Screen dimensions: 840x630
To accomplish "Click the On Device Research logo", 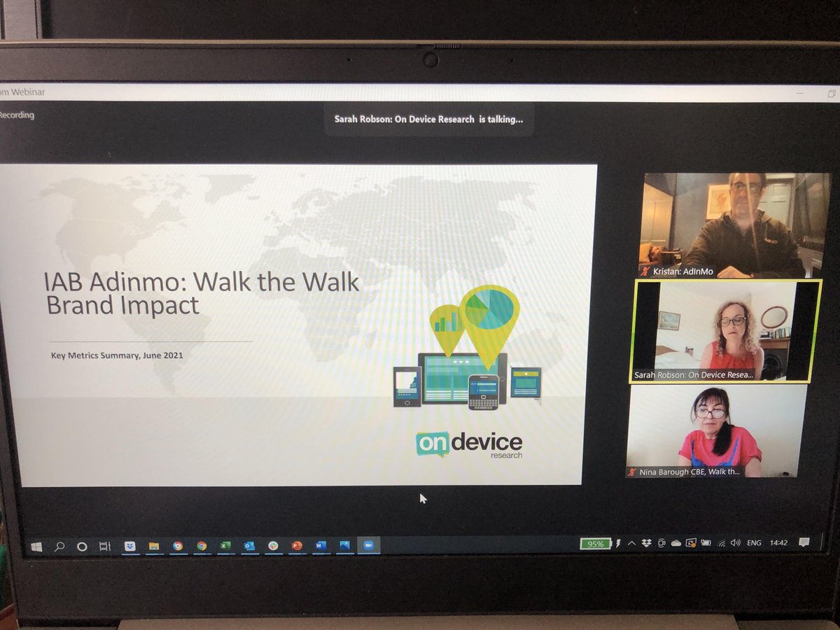I will coord(469,444).
